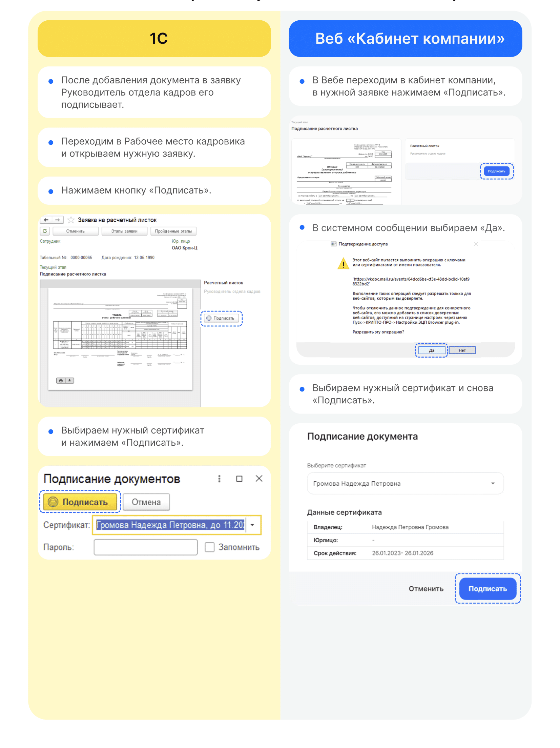Click small blue 'Подписать' in web payslip card
Viewport: 560px width, 748px height.
[496, 171]
